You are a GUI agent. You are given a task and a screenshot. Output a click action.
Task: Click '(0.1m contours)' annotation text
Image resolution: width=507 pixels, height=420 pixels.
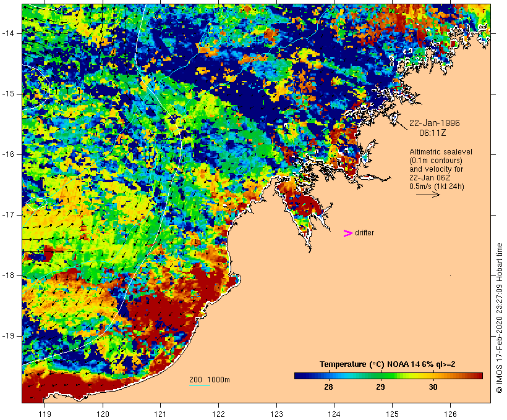tap(436, 161)
